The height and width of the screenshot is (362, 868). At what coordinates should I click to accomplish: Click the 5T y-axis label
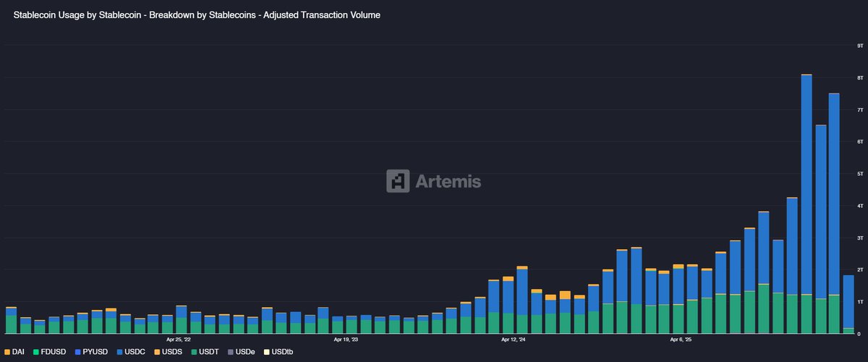click(x=859, y=174)
